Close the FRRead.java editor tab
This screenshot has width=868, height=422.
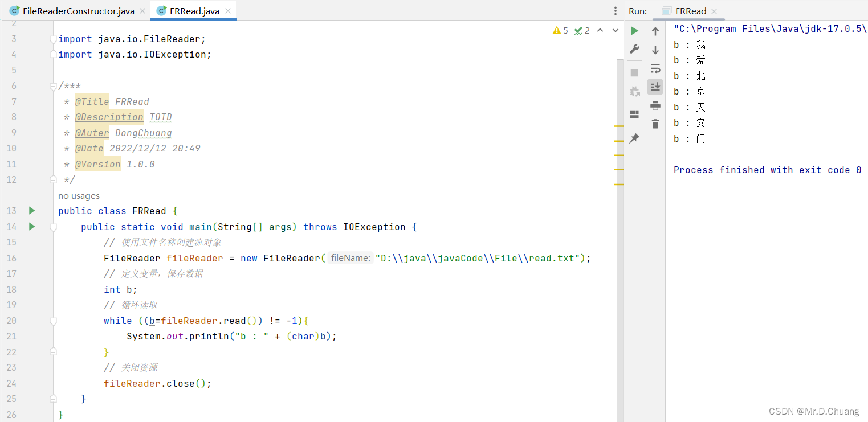228,11
